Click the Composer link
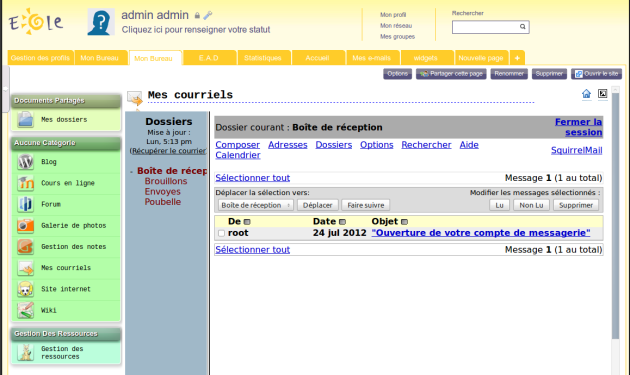 237,145
